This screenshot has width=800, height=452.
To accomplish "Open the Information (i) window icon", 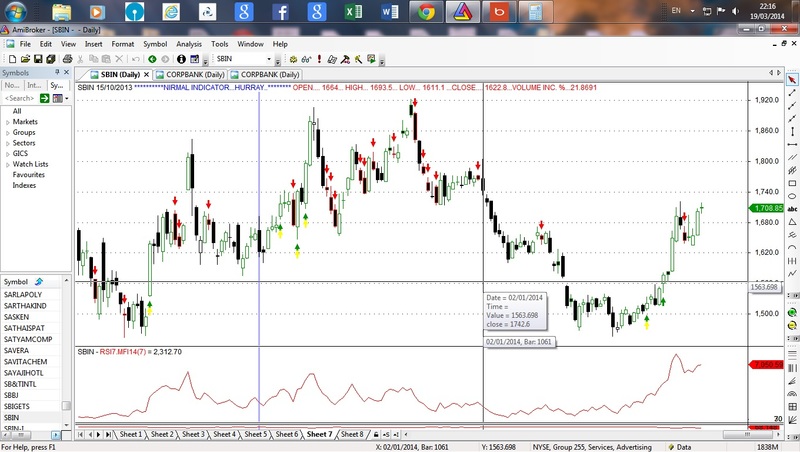I will 181,59.
